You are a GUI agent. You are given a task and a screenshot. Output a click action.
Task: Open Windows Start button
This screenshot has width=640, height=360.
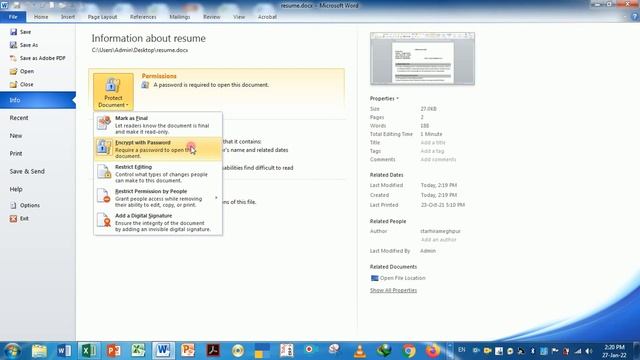click(12, 351)
